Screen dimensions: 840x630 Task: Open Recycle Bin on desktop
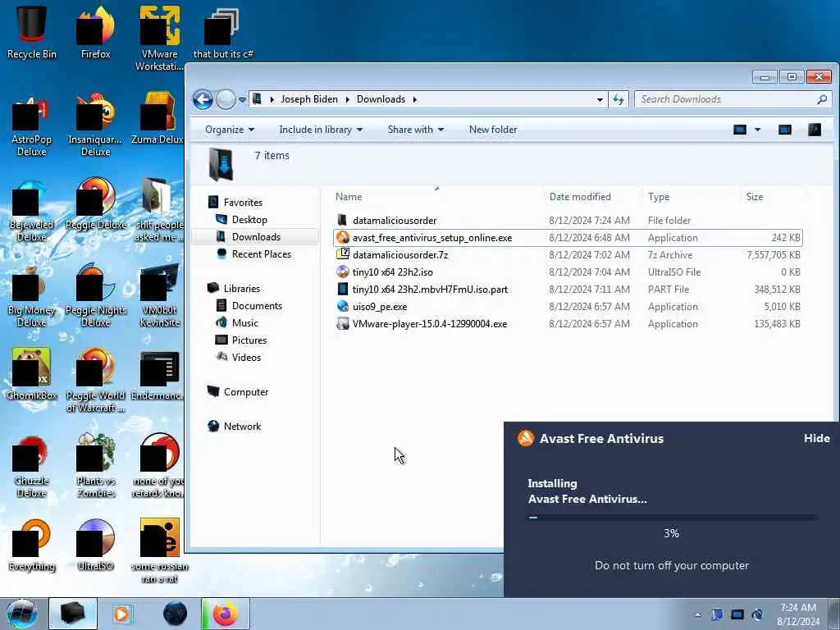[x=32, y=31]
